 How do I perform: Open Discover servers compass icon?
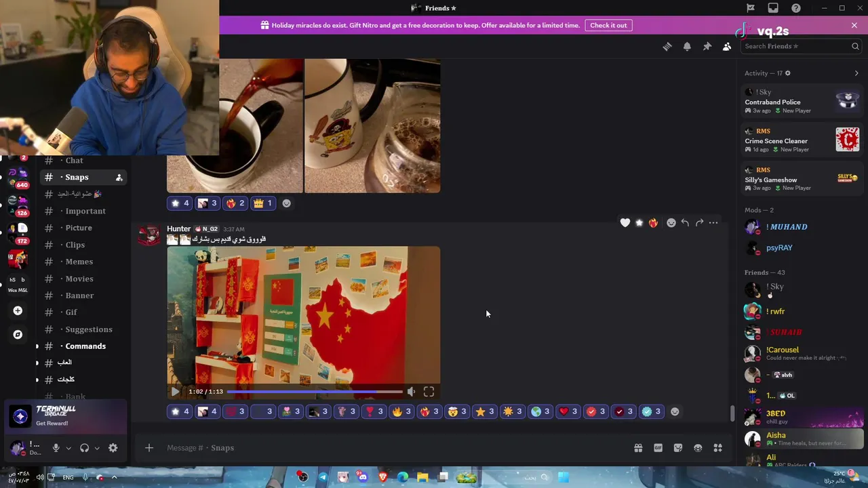click(18, 334)
